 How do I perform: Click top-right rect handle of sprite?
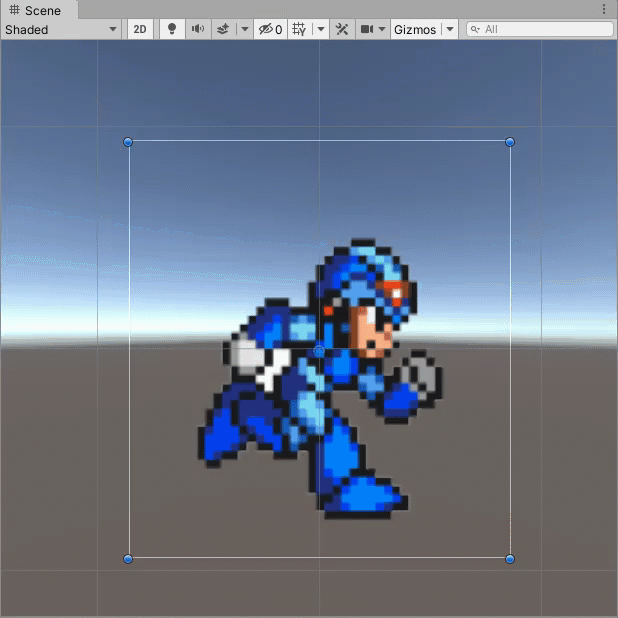tap(510, 142)
